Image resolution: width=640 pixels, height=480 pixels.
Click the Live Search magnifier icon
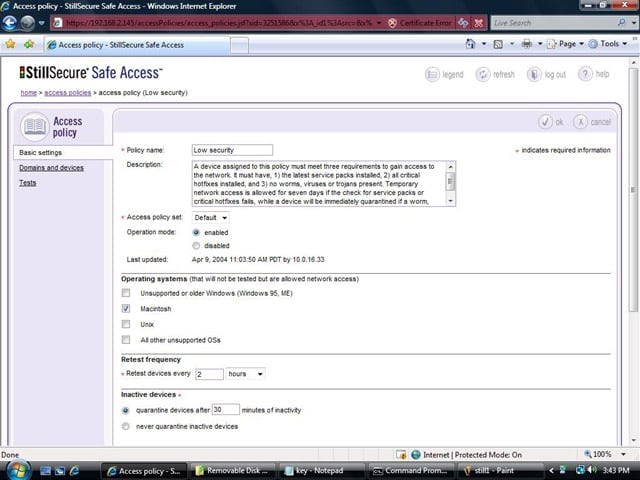point(622,23)
